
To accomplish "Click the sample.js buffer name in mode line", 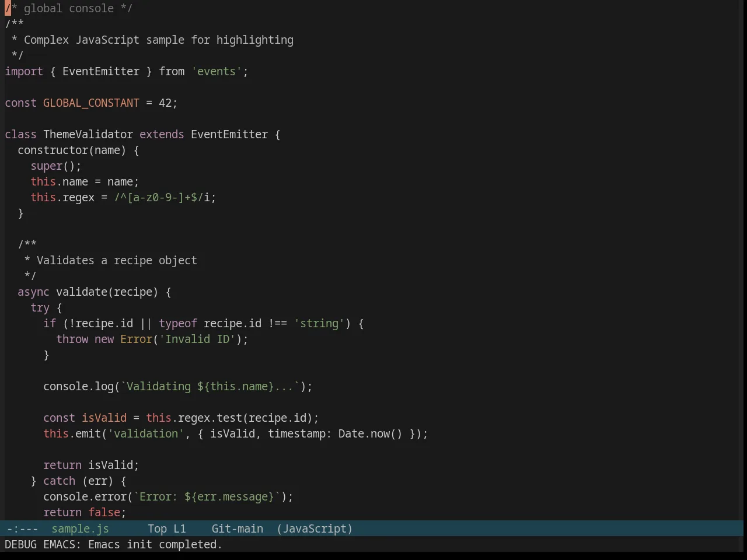I will tap(80, 528).
